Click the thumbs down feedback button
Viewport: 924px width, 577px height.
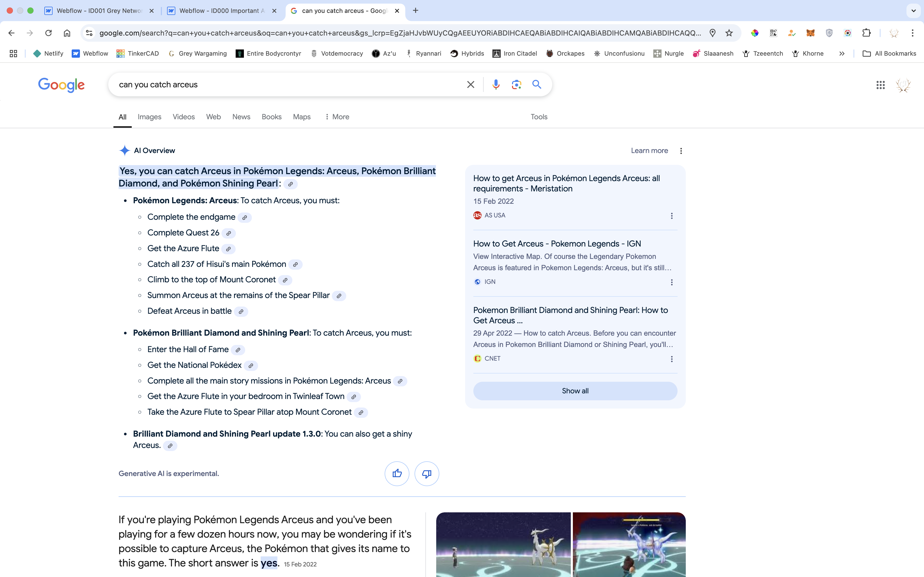click(x=426, y=474)
